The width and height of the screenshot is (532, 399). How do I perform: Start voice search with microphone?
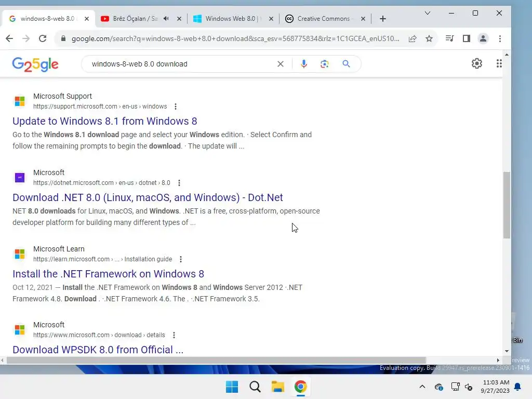point(303,64)
